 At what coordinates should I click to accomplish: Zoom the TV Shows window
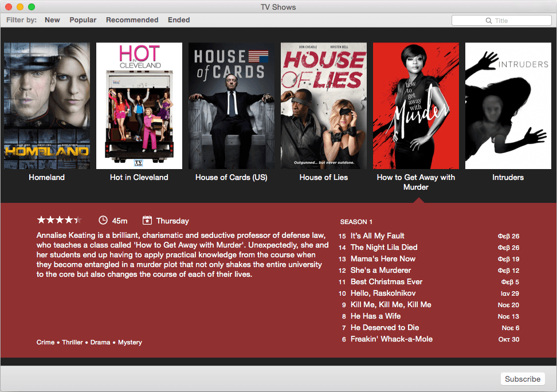pos(32,7)
